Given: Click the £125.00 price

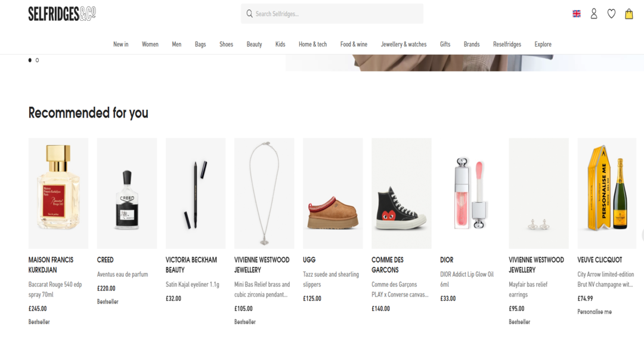Looking at the screenshot, I should tap(312, 298).
